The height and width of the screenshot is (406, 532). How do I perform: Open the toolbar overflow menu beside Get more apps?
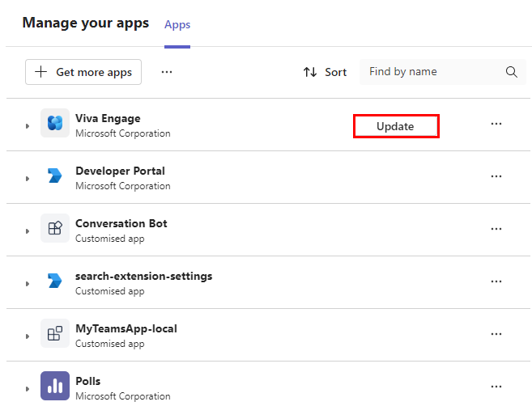pyautogui.click(x=167, y=72)
